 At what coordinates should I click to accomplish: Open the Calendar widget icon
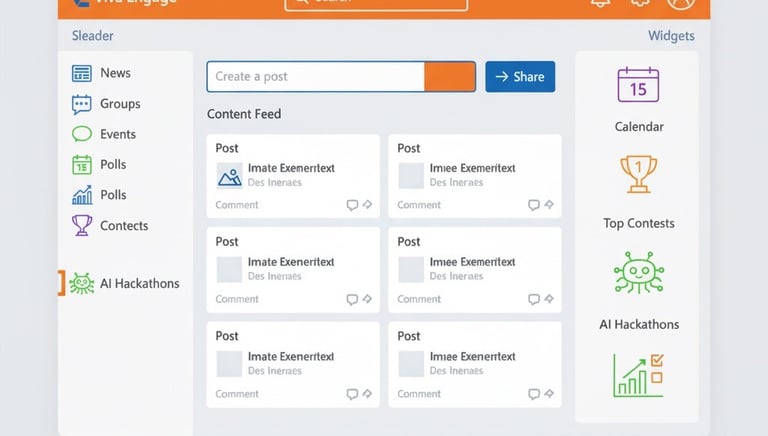(x=638, y=86)
